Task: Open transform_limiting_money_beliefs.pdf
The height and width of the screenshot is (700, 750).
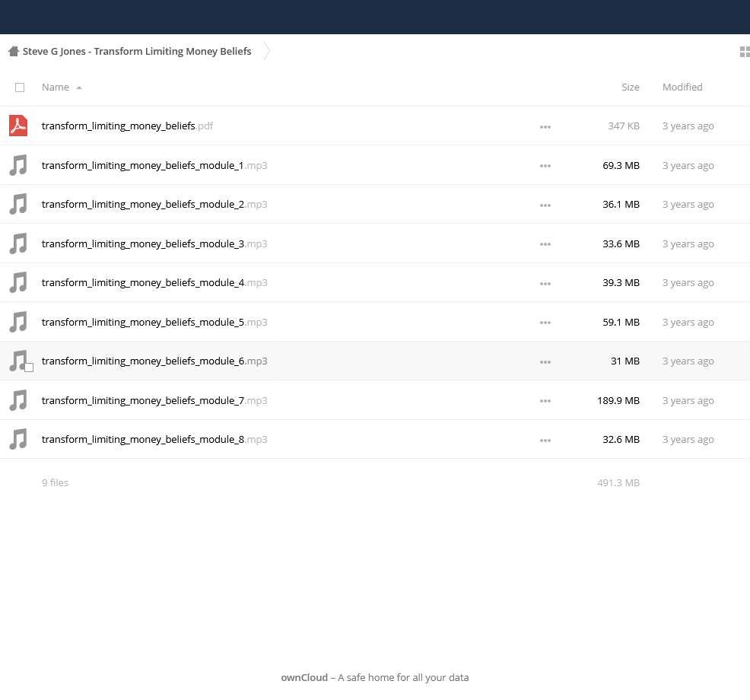Action: [127, 126]
